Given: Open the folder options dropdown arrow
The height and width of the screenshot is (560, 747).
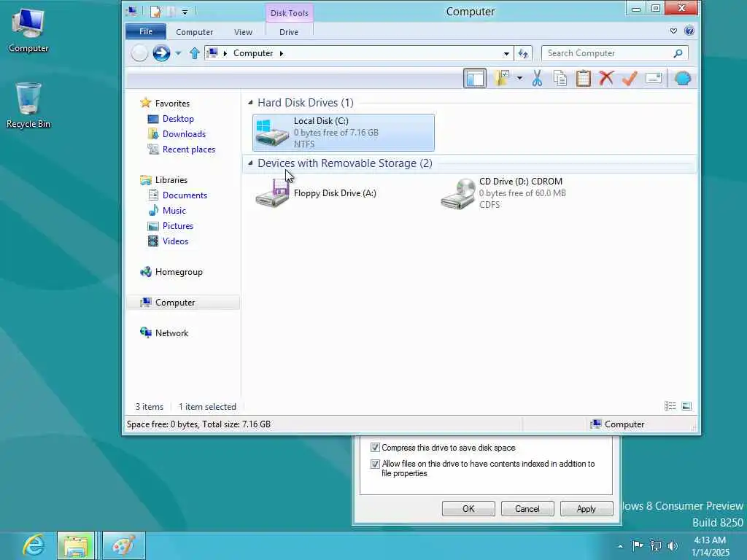Looking at the screenshot, I should [x=519, y=78].
